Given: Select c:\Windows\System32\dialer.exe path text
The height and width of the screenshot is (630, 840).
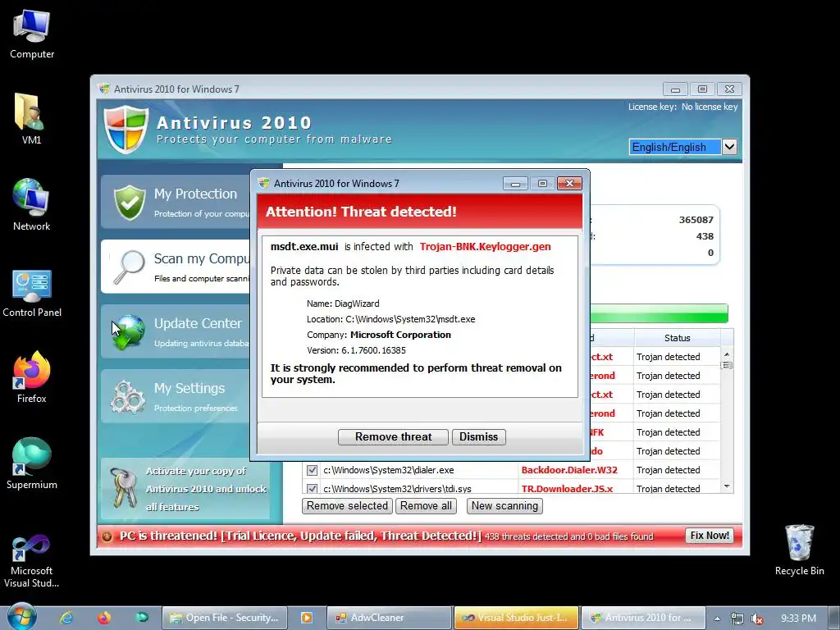Looking at the screenshot, I should [x=388, y=470].
